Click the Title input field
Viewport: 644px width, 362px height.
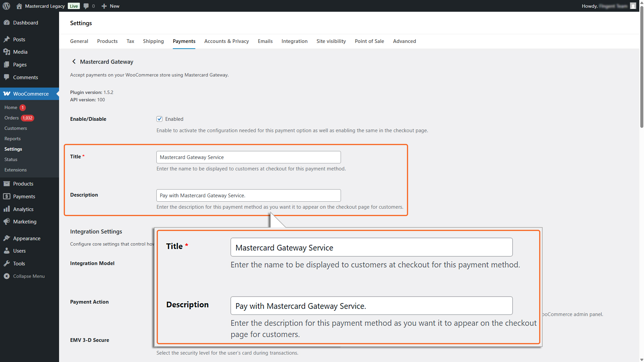248,157
